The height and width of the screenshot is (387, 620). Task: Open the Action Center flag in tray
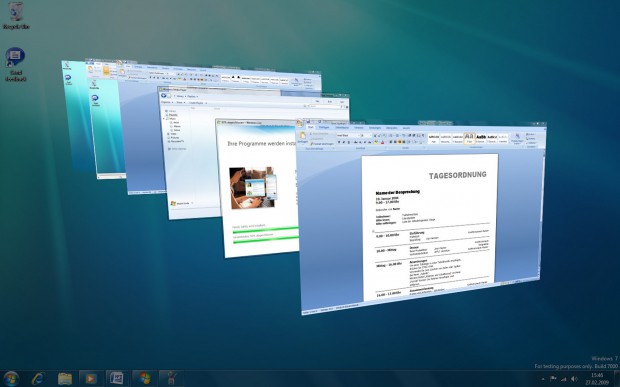coord(553,379)
